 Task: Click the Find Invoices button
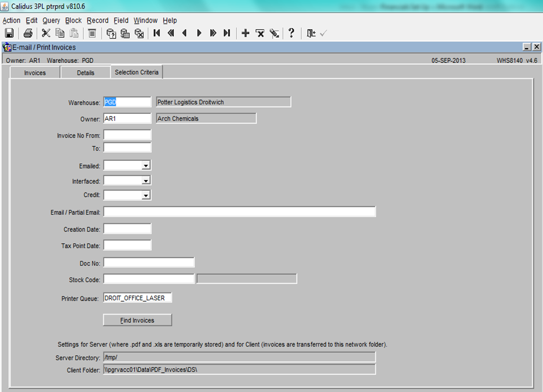pos(137,320)
